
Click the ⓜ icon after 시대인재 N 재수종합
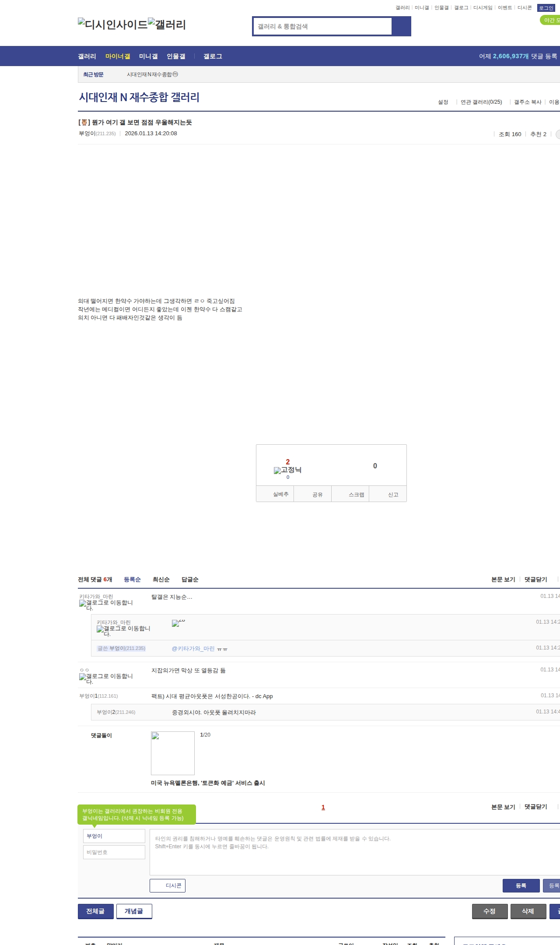175,74
